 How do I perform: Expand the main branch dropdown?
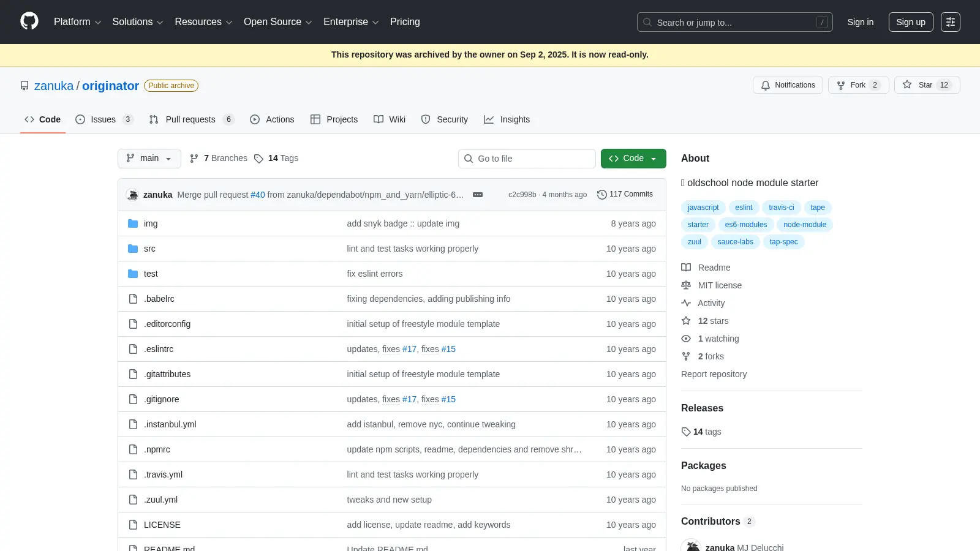tap(149, 158)
